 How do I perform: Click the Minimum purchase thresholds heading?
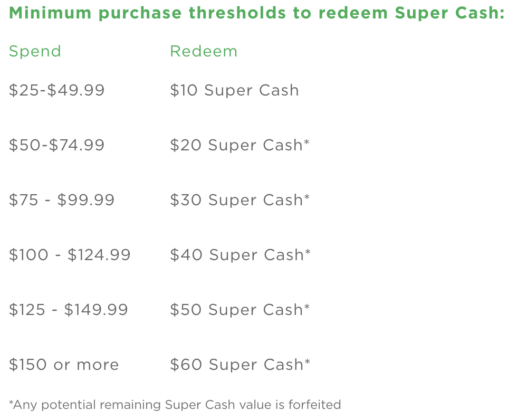pyautogui.click(x=256, y=14)
